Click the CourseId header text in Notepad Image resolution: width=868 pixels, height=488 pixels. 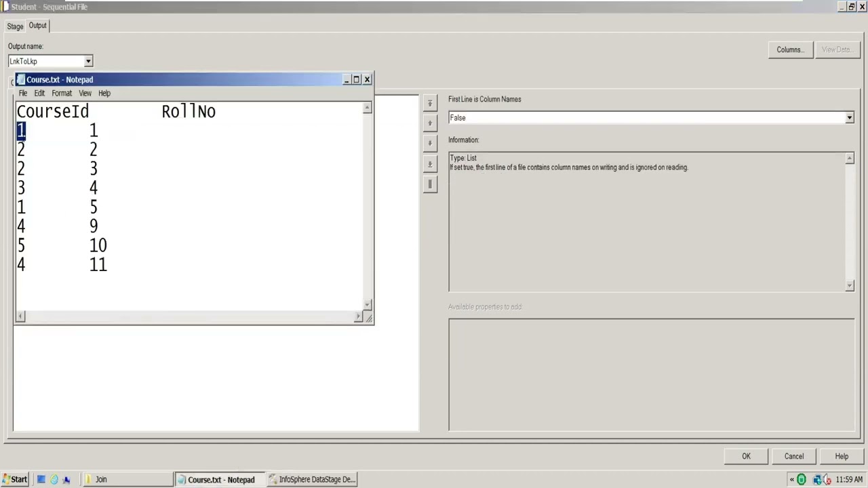(x=53, y=112)
